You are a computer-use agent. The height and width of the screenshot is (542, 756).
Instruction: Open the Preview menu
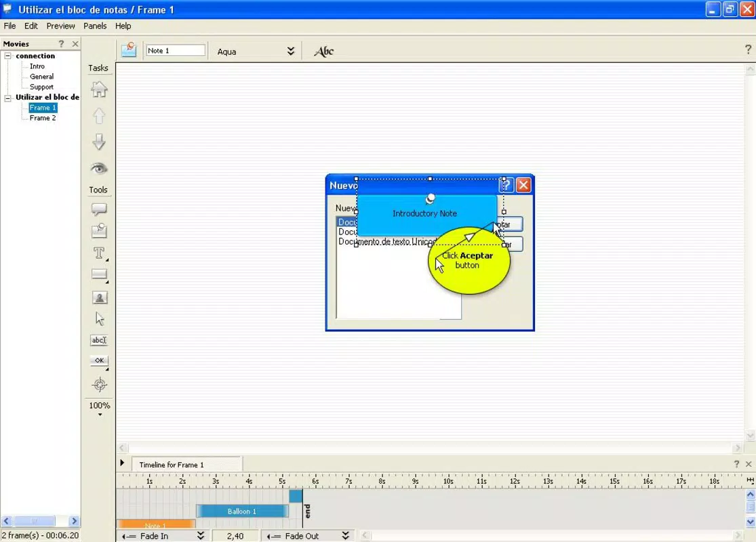point(60,26)
